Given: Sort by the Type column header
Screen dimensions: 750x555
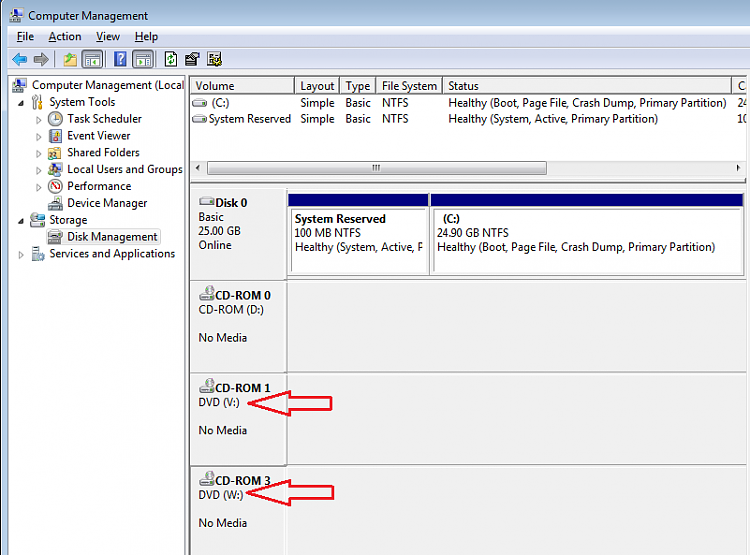Looking at the screenshot, I should coord(358,86).
